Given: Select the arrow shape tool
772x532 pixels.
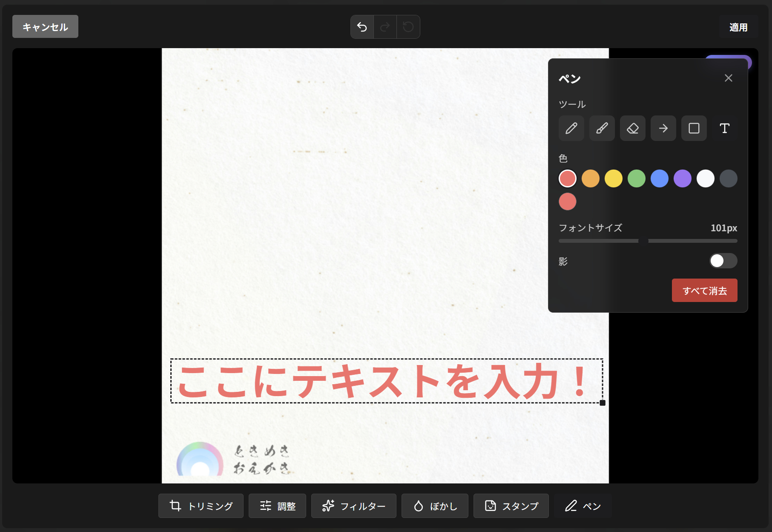Looking at the screenshot, I should 663,128.
